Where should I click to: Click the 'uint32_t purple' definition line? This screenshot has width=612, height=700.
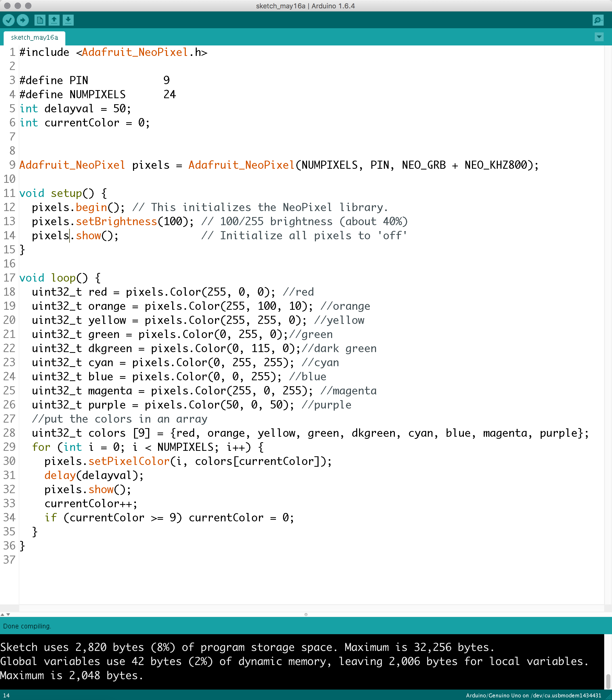click(192, 405)
